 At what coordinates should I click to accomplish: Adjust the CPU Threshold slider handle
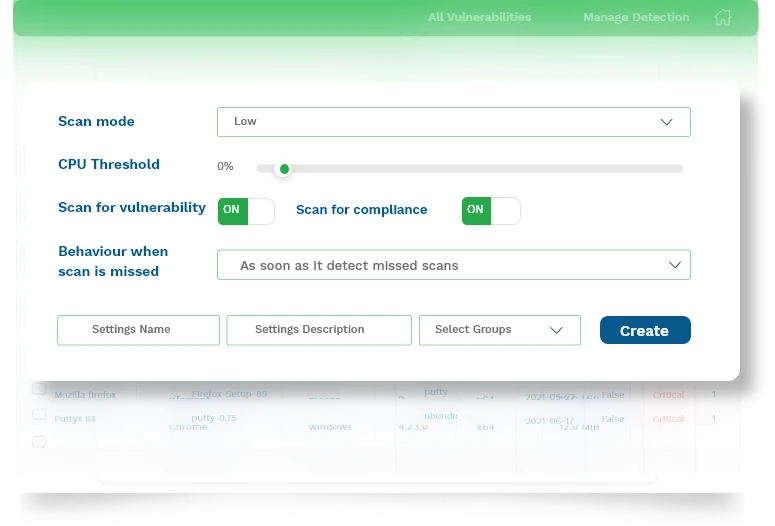(x=284, y=169)
